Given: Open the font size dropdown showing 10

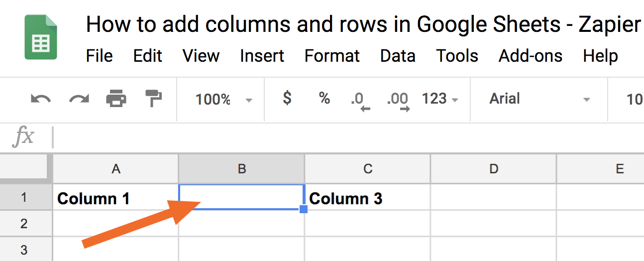Looking at the screenshot, I should (634, 99).
